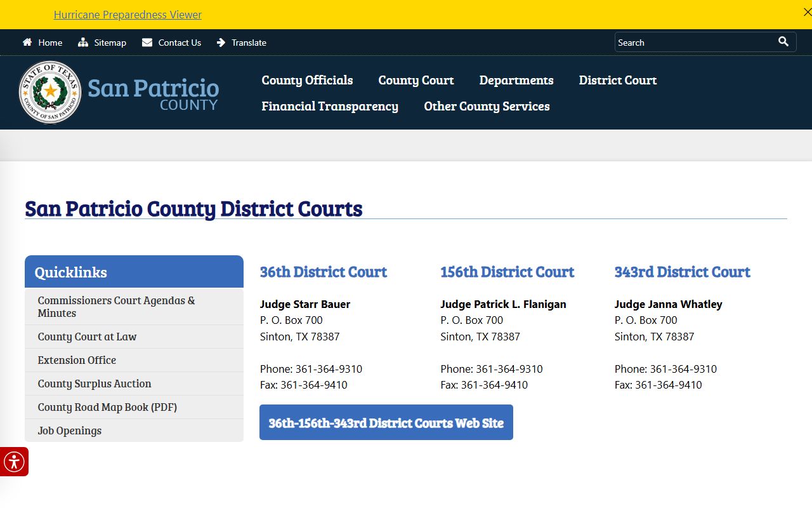
Task: Click the 156th District Court P. O. Box 700 line
Action: click(472, 320)
